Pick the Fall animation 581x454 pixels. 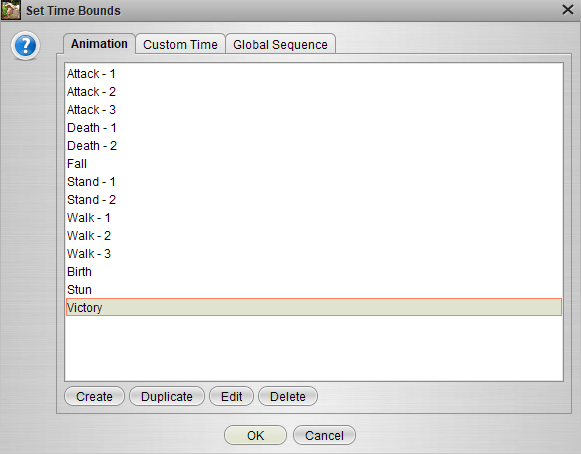314,164
